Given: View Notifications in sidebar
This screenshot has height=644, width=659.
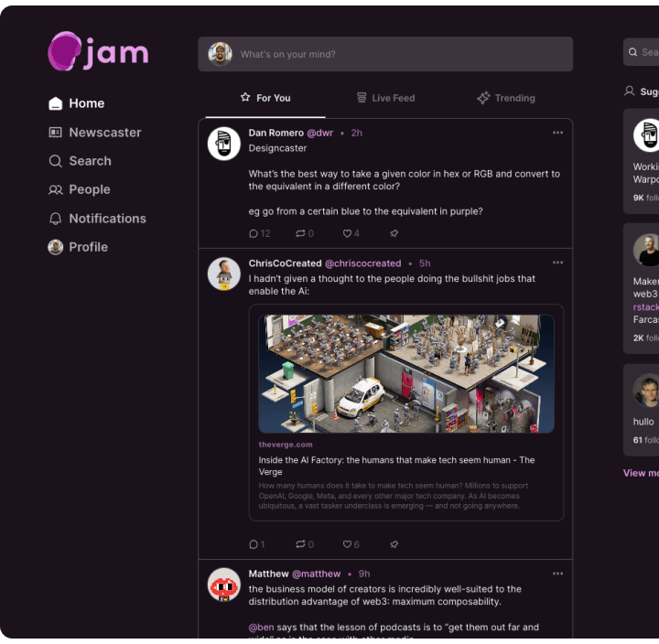Looking at the screenshot, I should 98,219.
